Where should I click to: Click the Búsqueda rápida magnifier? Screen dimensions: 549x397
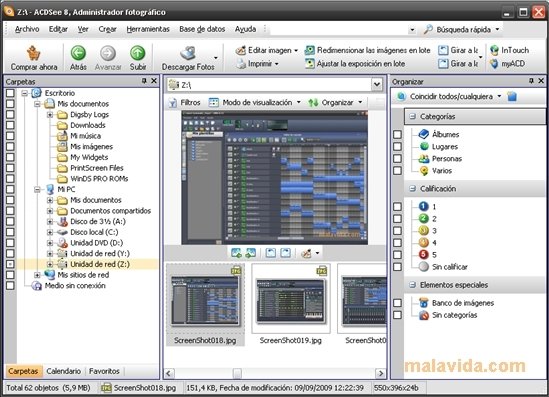coord(428,29)
